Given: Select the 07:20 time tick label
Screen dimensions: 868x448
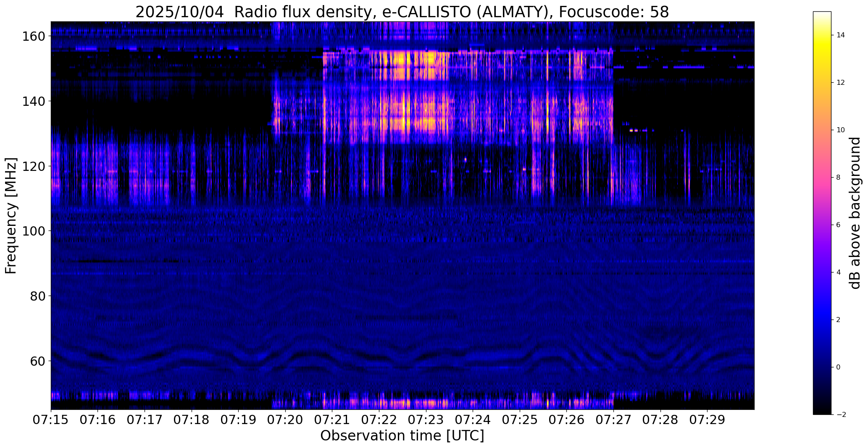Looking at the screenshot, I should pos(285,420).
